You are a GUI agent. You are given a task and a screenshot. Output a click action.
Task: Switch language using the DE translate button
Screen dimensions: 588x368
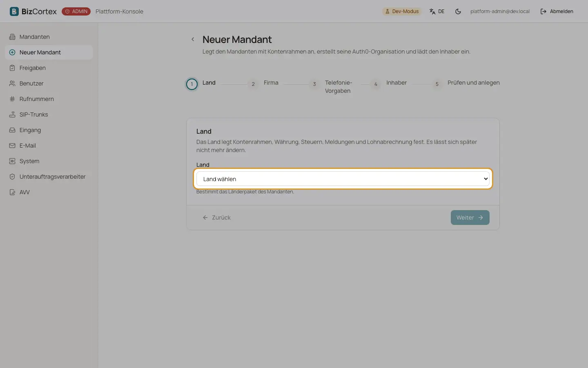[x=437, y=11]
